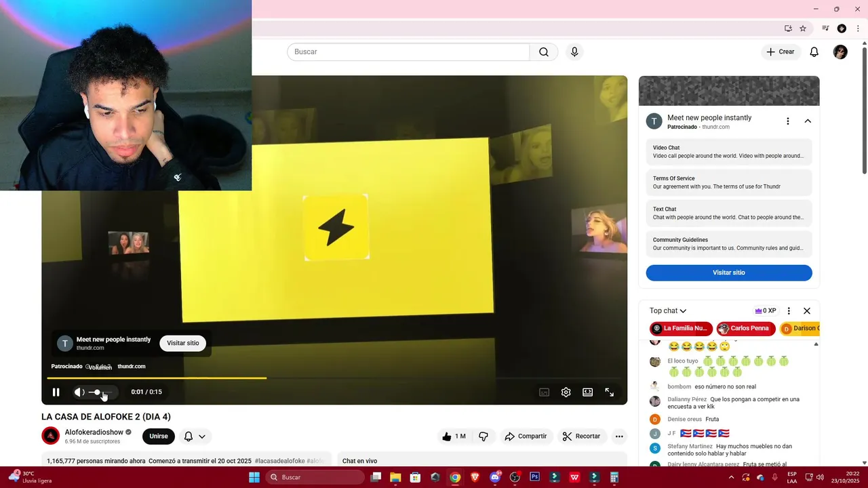Click the Compartir button
The height and width of the screenshot is (488, 868).
pyautogui.click(x=526, y=436)
